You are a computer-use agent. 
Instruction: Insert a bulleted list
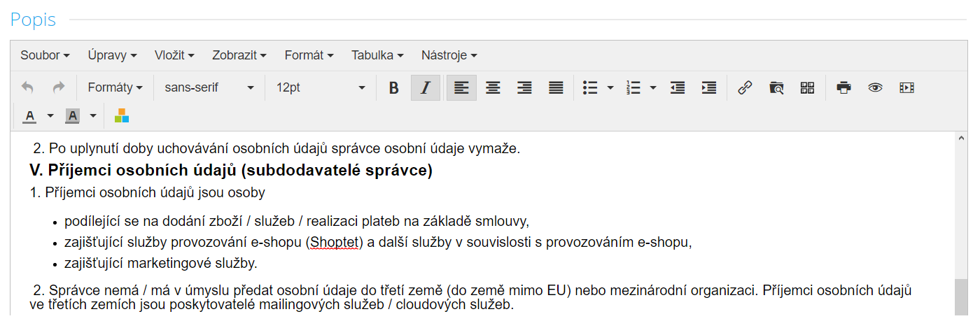point(590,87)
